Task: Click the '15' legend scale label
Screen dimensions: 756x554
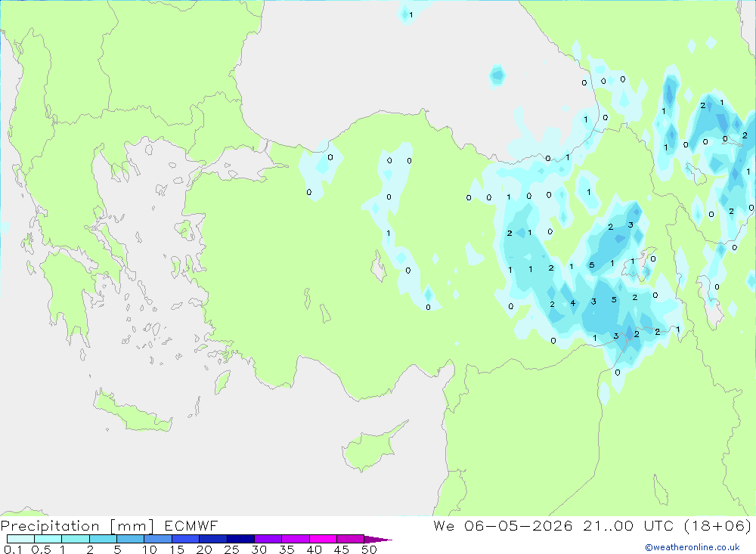Action: click(x=177, y=549)
